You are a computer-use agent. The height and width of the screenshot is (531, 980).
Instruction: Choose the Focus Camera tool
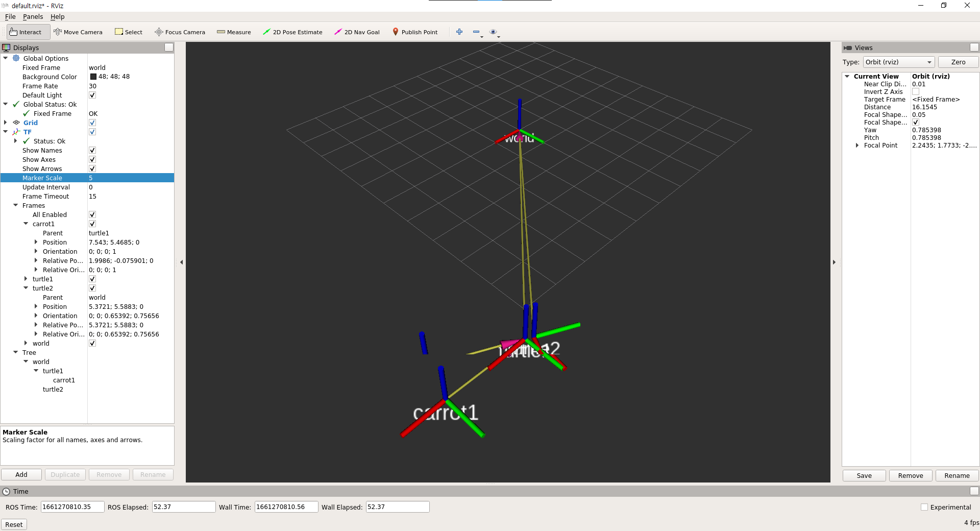pos(180,32)
